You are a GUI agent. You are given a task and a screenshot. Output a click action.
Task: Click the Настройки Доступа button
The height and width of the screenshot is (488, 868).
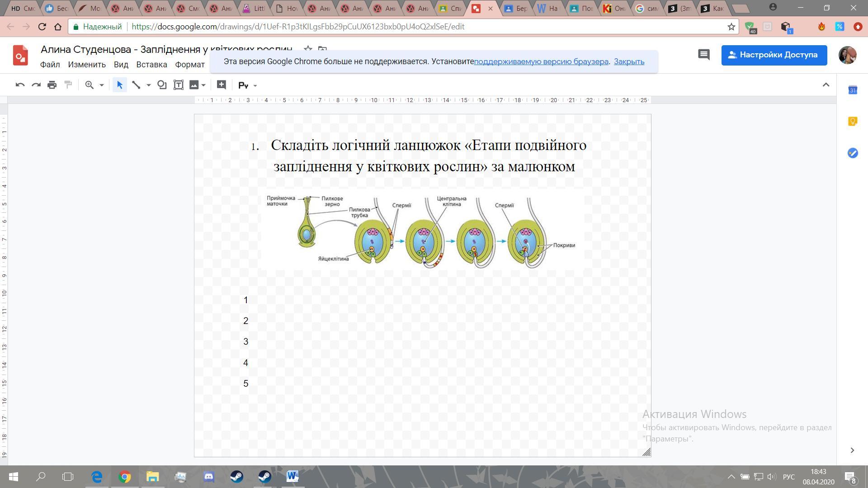click(774, 55)
